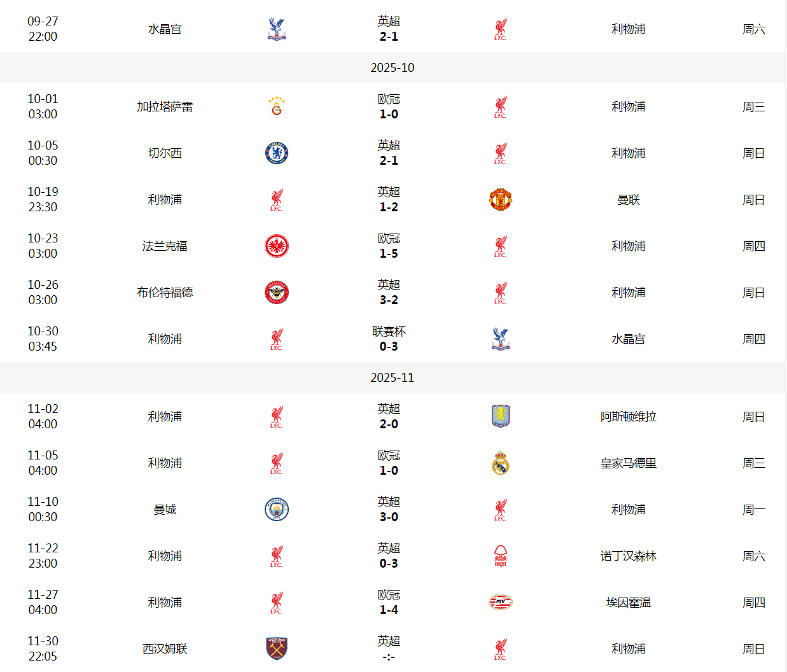Click the PSV Eindhoven club crest
787x672 pixels.
(x=501, y=603)
